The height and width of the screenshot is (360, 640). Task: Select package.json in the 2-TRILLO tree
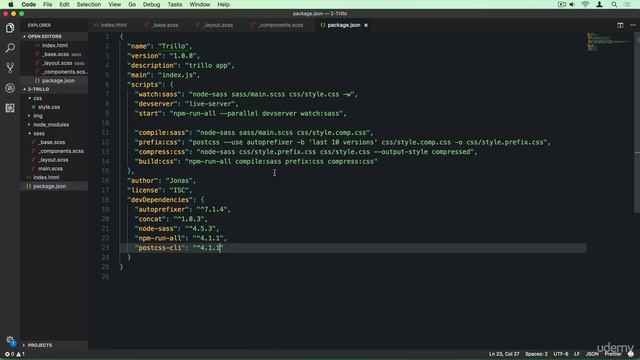point(49,186)
